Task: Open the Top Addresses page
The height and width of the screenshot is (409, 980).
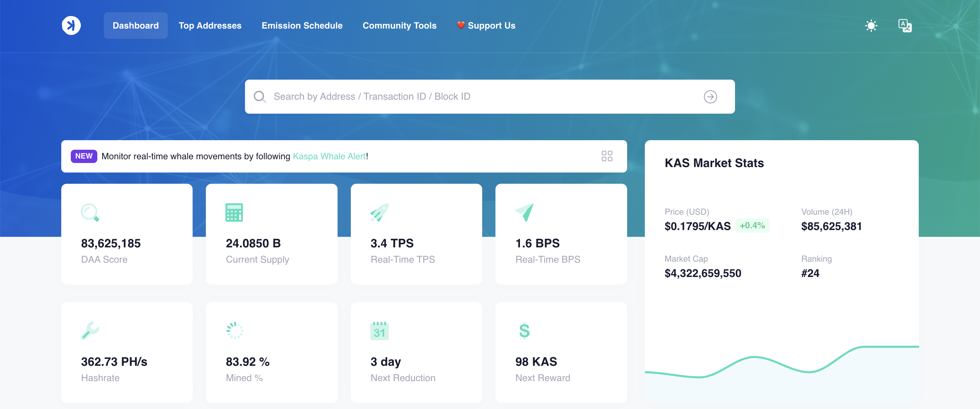Action: (210, 26)
